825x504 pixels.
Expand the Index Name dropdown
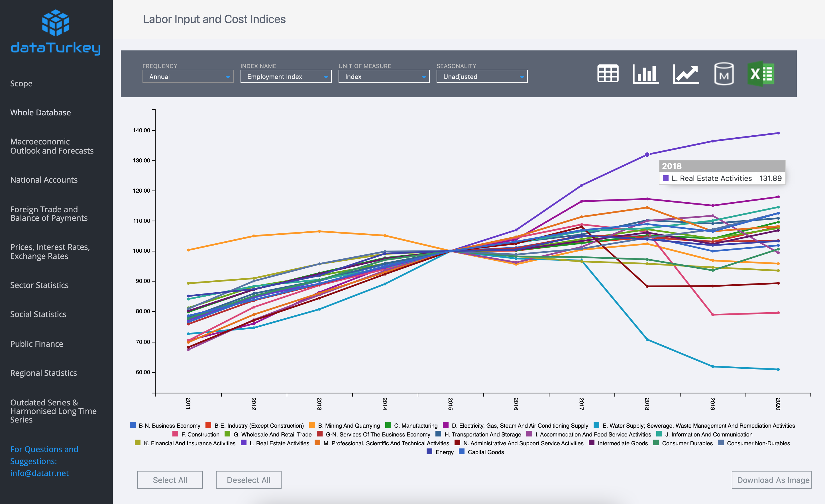286,77
